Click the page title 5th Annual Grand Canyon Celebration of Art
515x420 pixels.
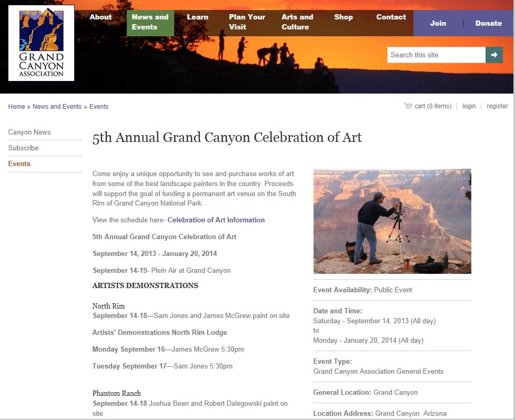point(227,137)
